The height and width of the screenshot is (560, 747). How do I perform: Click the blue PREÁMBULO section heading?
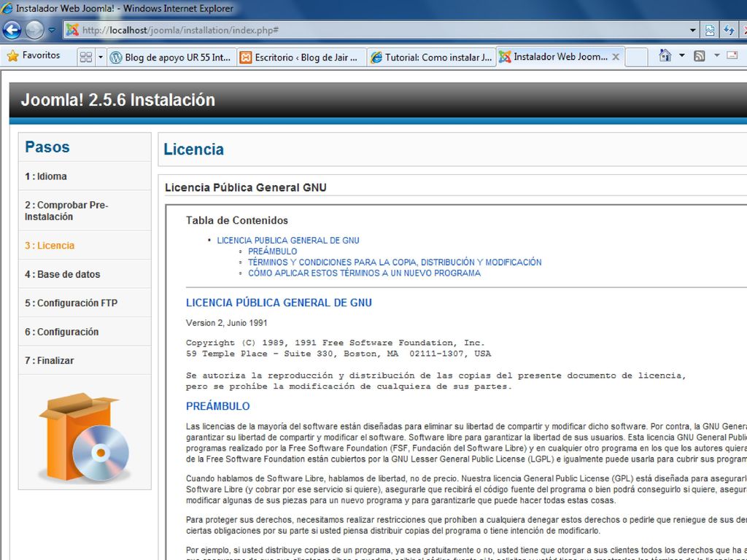tap(217, 406)
